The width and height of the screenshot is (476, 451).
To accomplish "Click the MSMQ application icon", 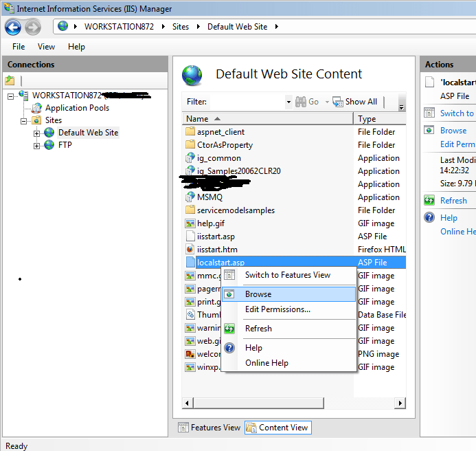I will tap(190, 197).
